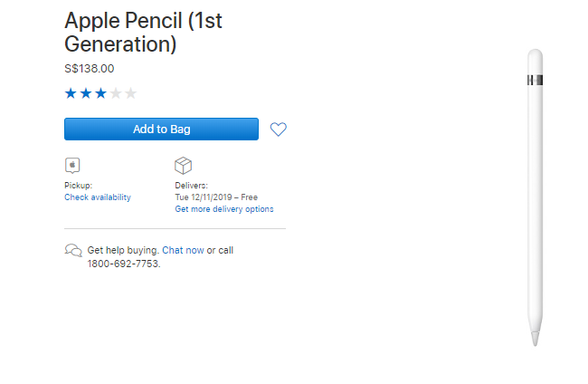The image size is (588, 384).
Task: Click the second rating star
Action: pyautogui.click(x=85, y=93)
